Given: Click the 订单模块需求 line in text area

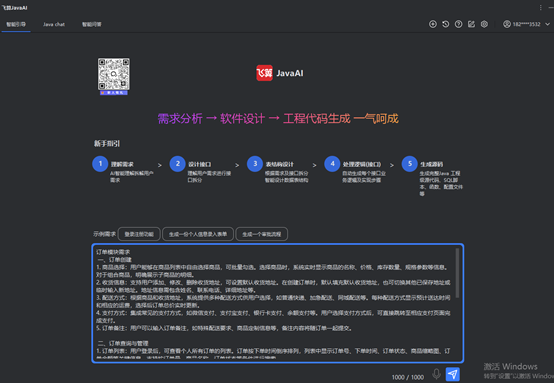Looking at the screenshot, I should (113, 252).
